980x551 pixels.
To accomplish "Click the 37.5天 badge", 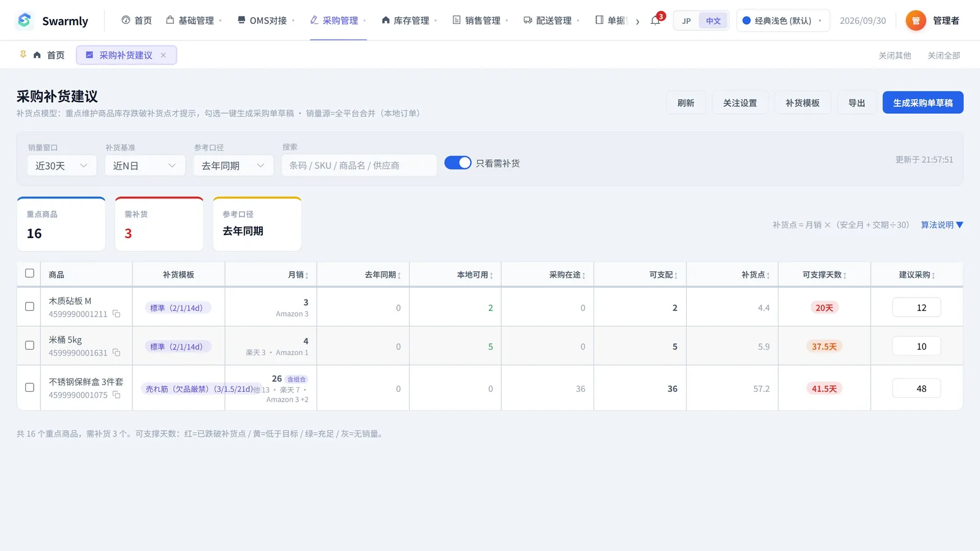I will [824, 347].
